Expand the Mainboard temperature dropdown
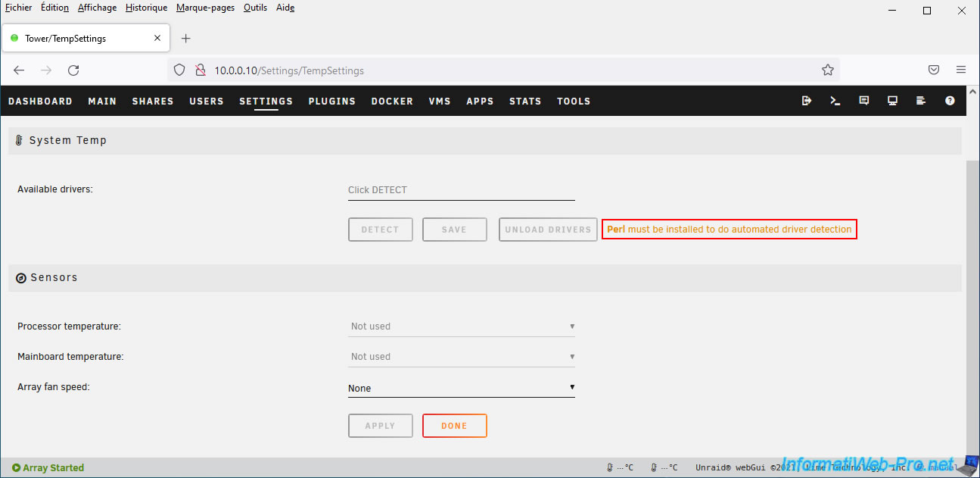The image size is (980, 478). [x=461, y=357]
